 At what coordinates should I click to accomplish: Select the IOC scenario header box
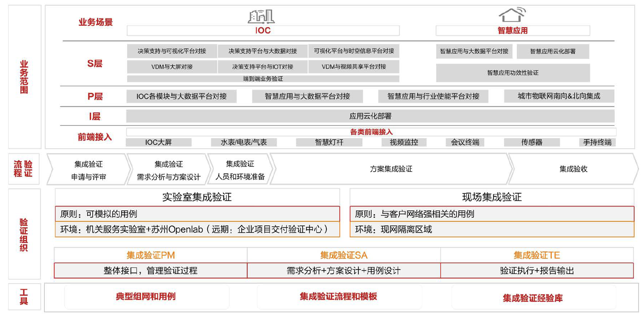click(263, 31)
